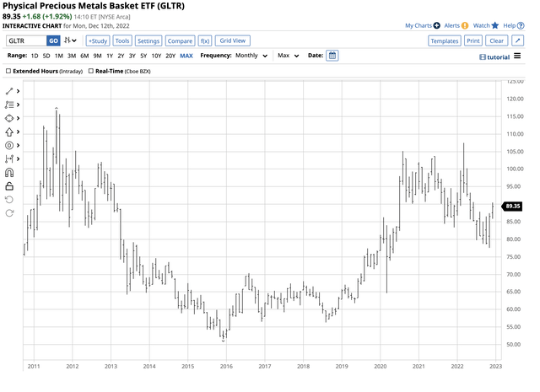Select the MAX range
Screen dimensions: 540x392
pos(186,56)
